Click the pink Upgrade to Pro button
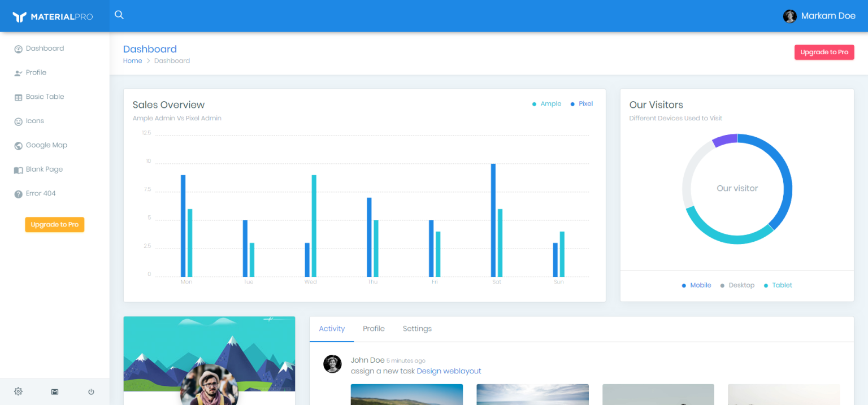The height and width of the screenshot is (405, 868). point(824,51)
